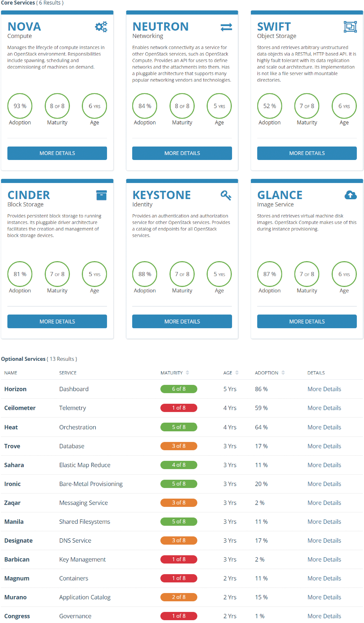The height and width of the screenshot is (623, 364).
Task: Click Keystone's 7 of 8 maturity circle
Action: pos(182,274)
